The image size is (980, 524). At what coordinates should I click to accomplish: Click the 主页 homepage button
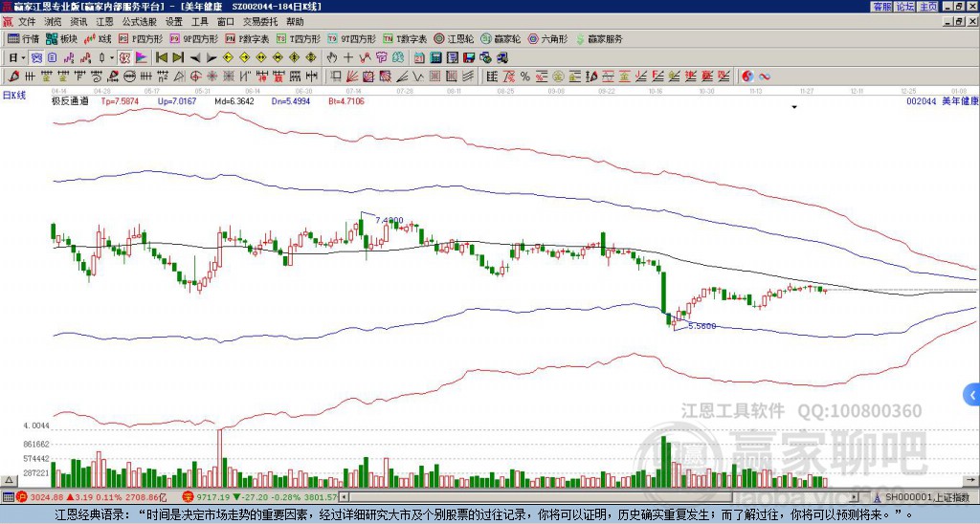click(x=928, y=7)
